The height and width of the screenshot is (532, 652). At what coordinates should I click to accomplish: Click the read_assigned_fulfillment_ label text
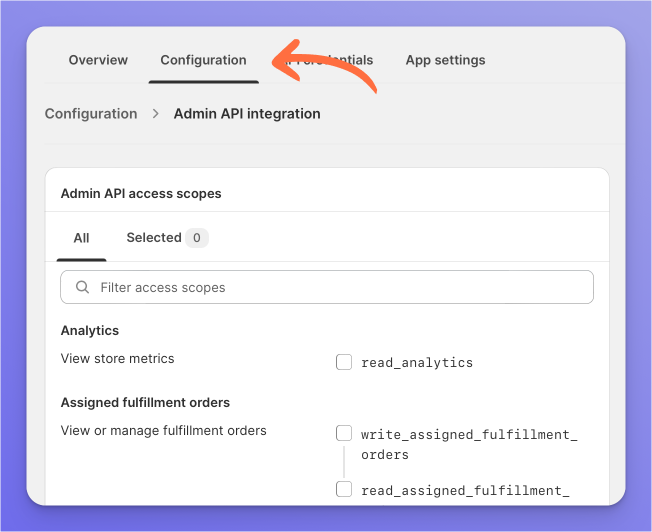[465, 490]
